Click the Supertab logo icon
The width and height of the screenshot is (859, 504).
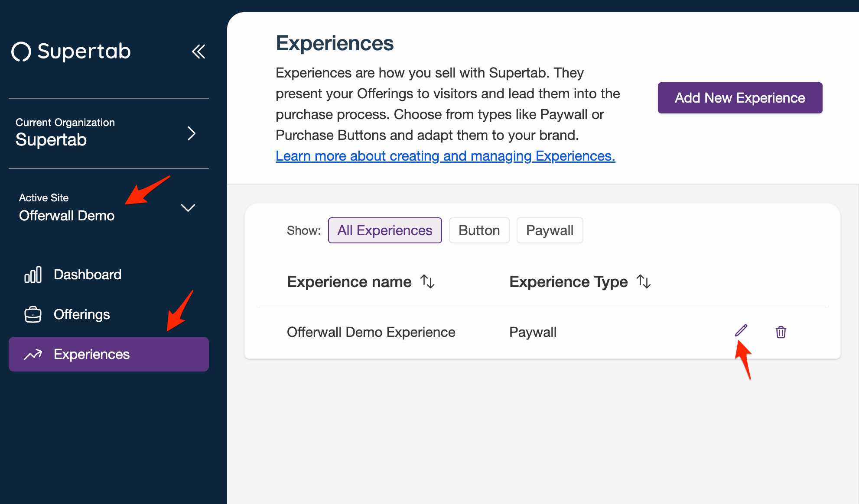(x=21, y=52)
